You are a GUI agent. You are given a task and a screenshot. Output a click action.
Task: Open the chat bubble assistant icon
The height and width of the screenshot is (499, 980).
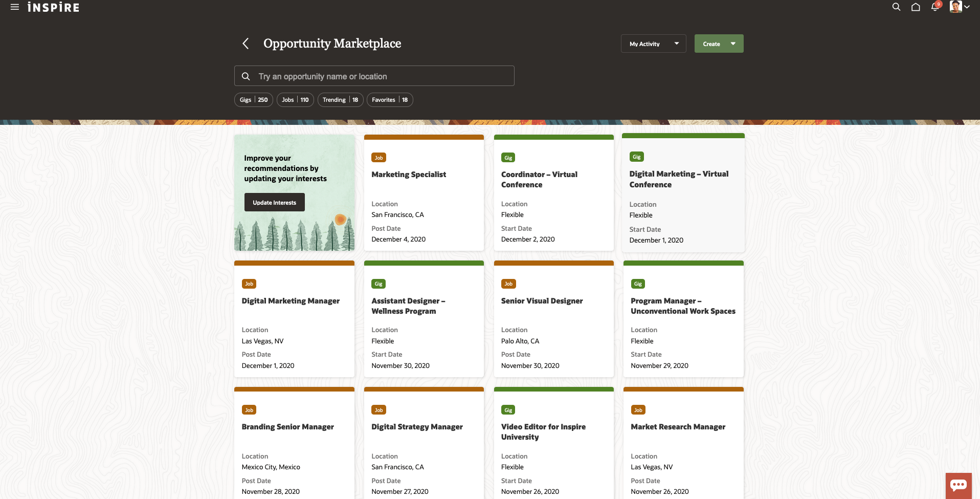[958, 485]
